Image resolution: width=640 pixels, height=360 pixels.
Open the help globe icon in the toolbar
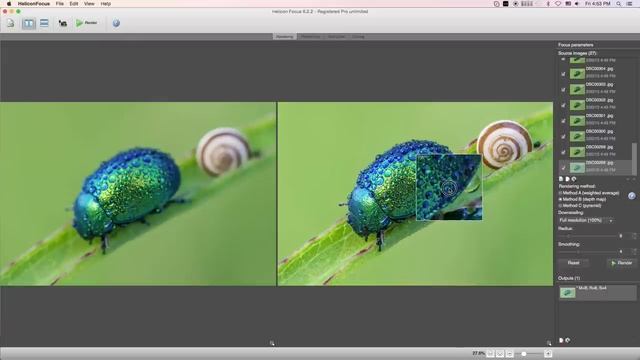116,23
